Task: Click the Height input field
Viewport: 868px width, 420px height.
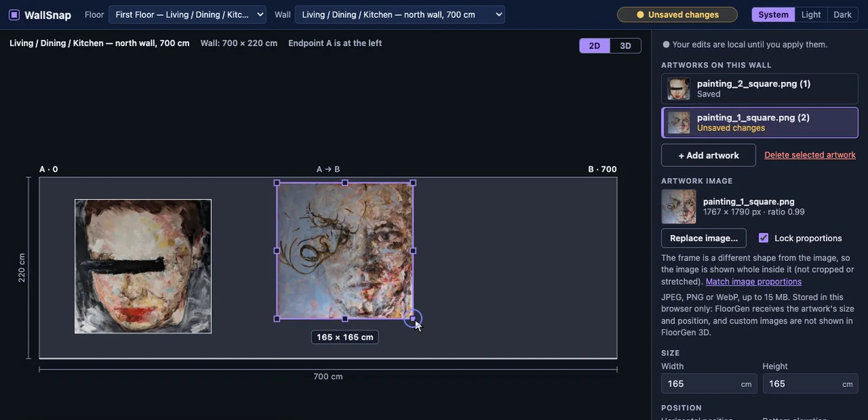Action: pyautogui.click(x=810, y=384)
